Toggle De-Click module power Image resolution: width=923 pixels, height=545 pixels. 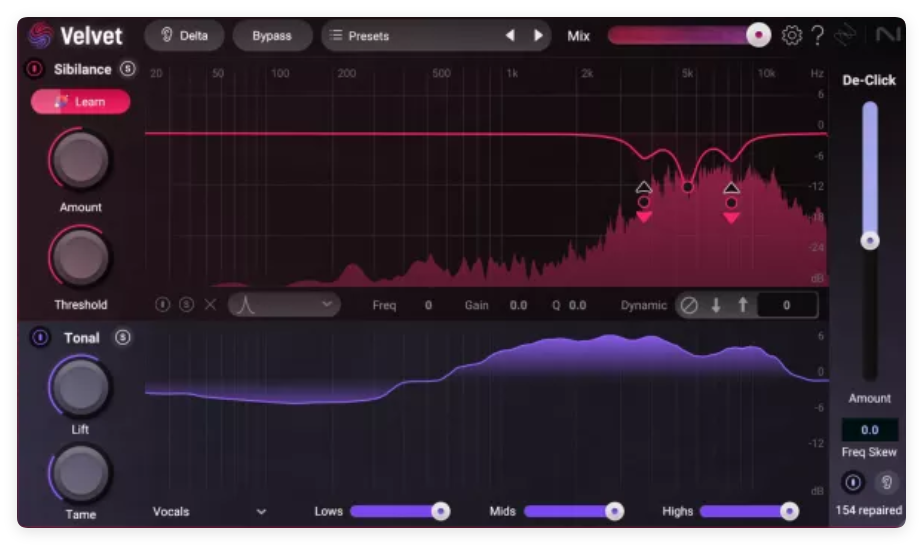[852, 482]
